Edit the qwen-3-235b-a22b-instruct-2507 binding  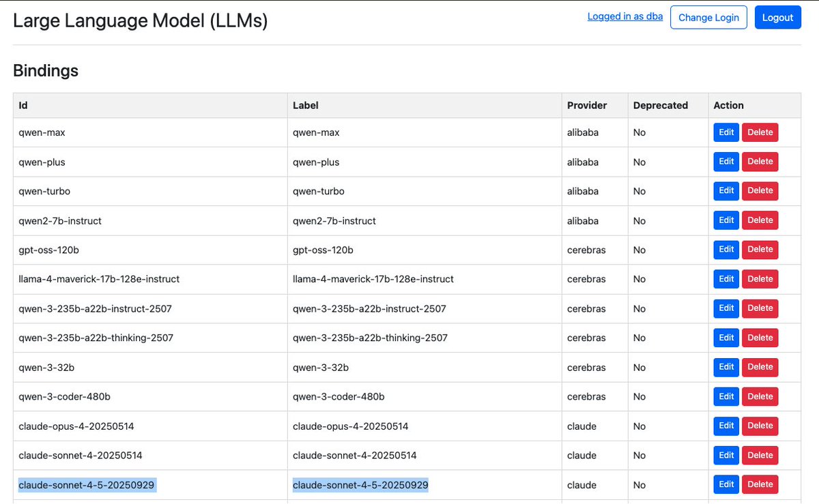726,308
